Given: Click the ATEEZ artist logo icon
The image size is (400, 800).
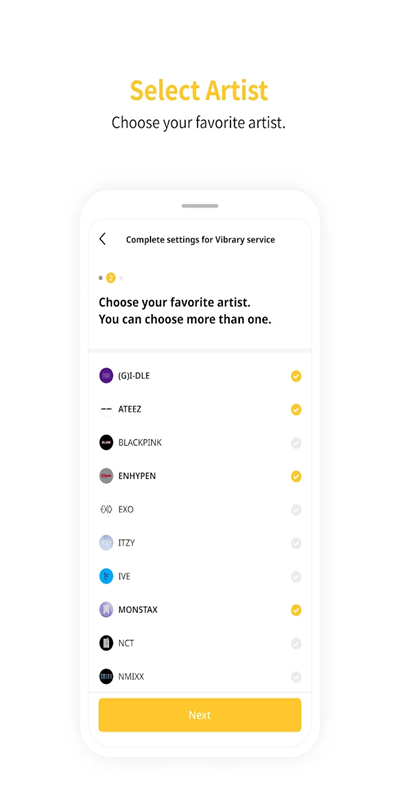Looking at the screenshot, I should 106,409.
